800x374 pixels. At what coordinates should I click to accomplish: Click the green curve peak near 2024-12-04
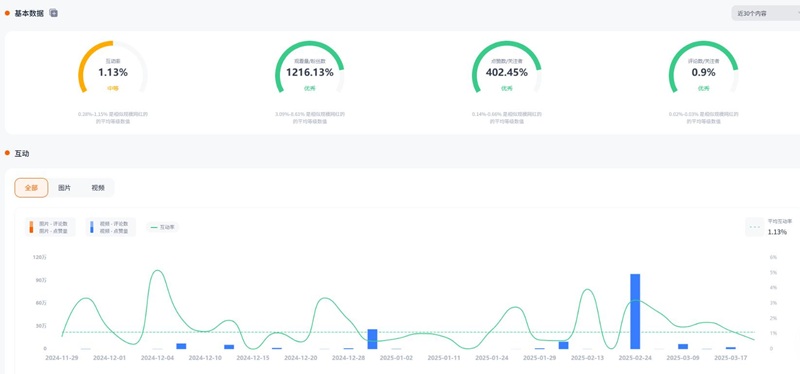pos(158,271)
